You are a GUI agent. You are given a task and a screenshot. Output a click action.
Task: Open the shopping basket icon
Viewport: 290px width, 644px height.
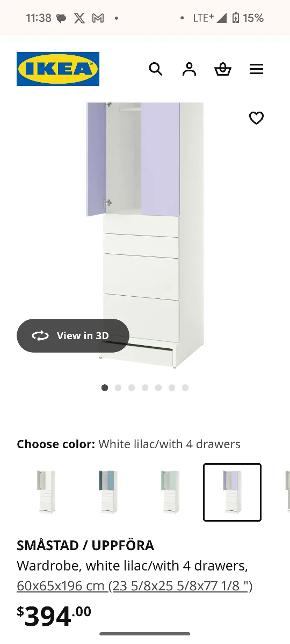click(x=223, y=69)
